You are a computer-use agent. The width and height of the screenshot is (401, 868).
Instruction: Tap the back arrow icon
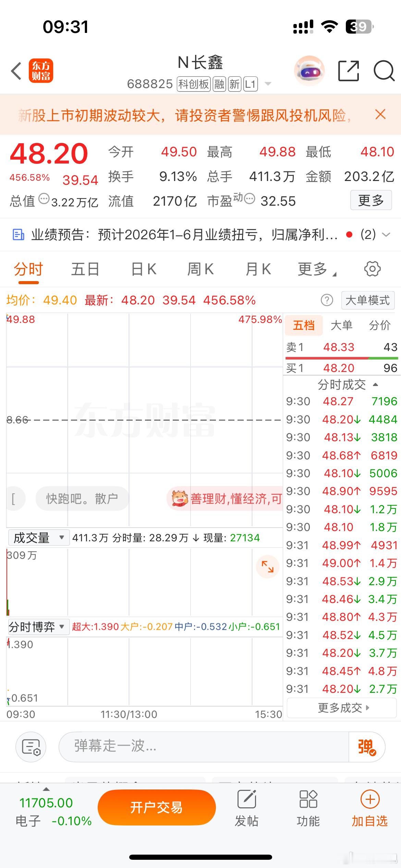16,71
